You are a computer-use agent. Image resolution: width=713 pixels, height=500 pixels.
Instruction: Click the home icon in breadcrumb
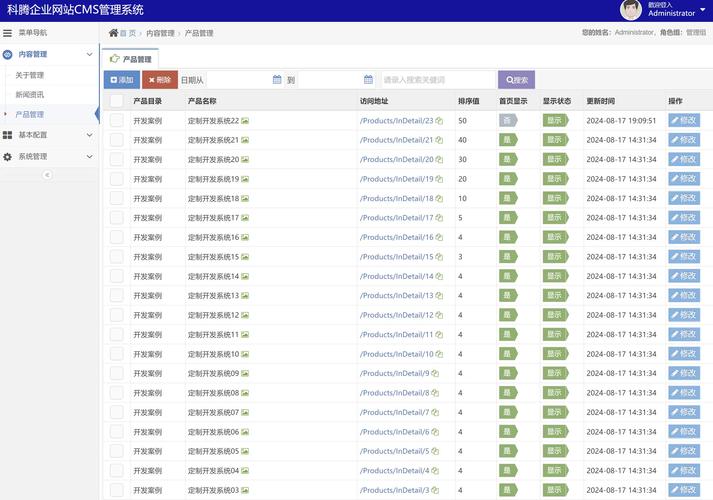tap(114, 33)
